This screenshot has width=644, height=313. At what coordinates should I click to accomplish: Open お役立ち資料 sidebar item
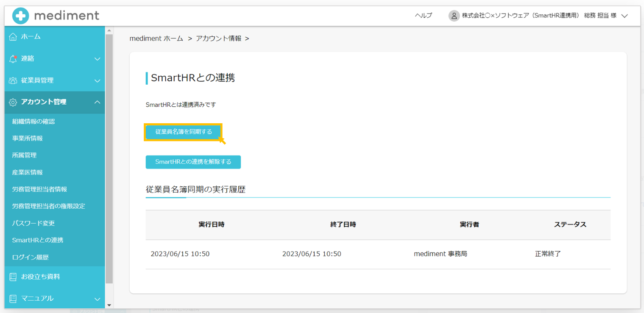pos(55,277)
